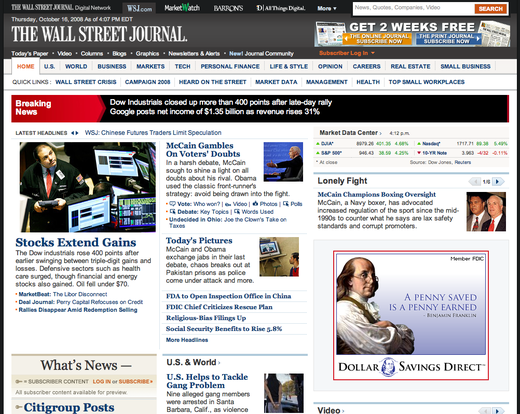Select the HOME tab
This screenshot has height=414, width=520.
click(26, 66)
